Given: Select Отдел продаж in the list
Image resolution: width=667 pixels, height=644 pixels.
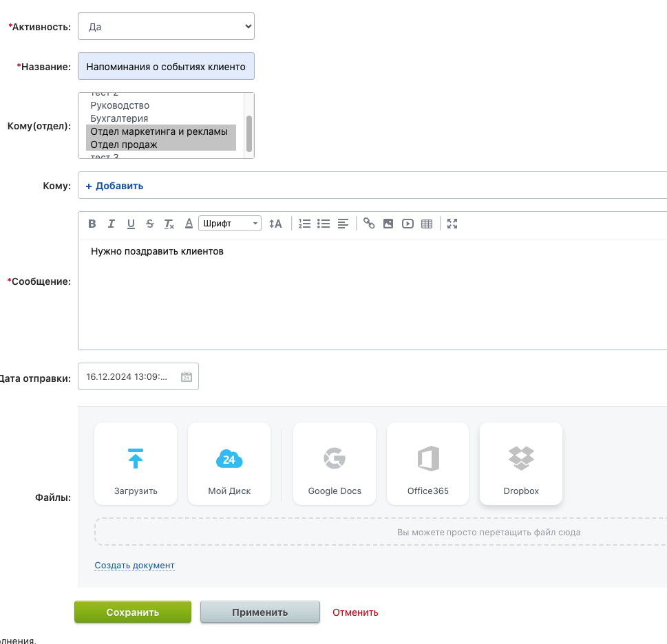Looking at the screenshot, I should [161, 144].
